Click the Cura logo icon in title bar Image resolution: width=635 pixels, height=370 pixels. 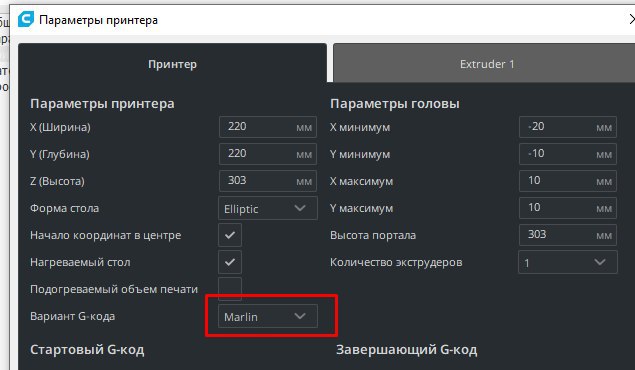pos(26,19)
